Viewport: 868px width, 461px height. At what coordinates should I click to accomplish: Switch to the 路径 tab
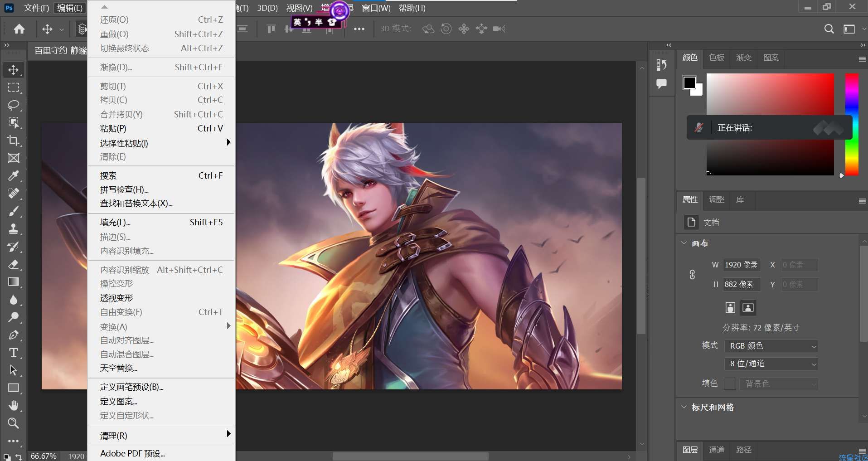click(x=744, y=450)
